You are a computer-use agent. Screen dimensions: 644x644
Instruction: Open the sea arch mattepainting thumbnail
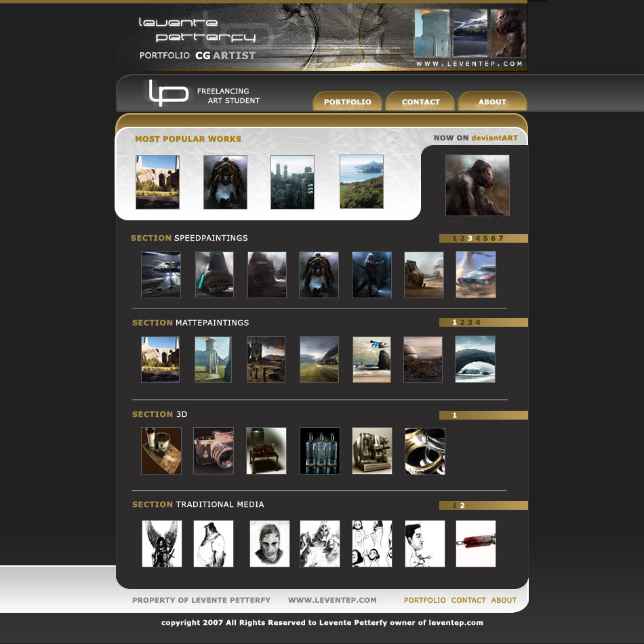coord(475,359)
